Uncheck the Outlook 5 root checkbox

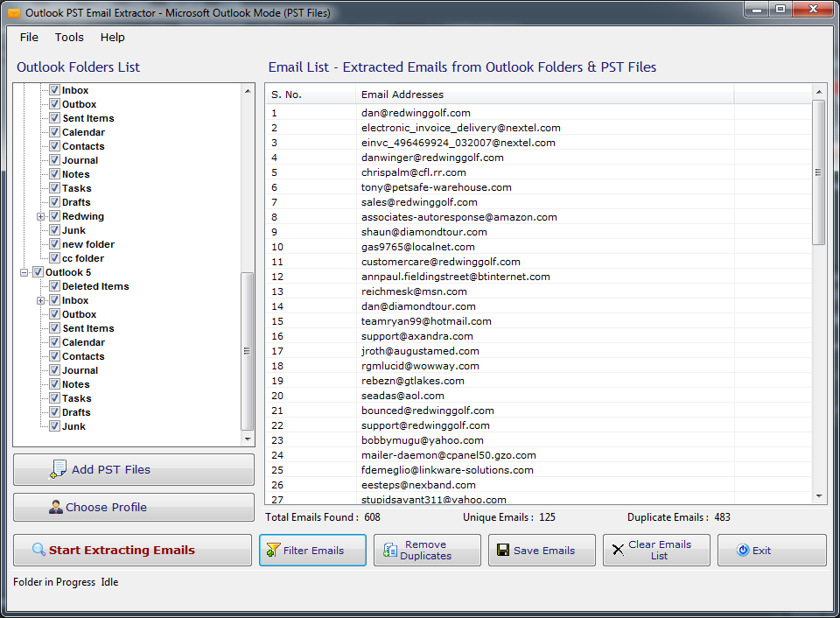tap(38, 272)
